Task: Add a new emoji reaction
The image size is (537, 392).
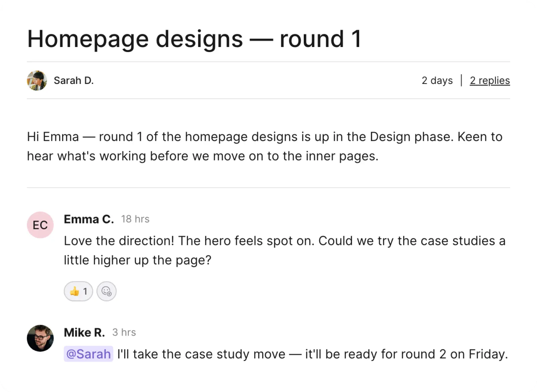Action: 106,291
